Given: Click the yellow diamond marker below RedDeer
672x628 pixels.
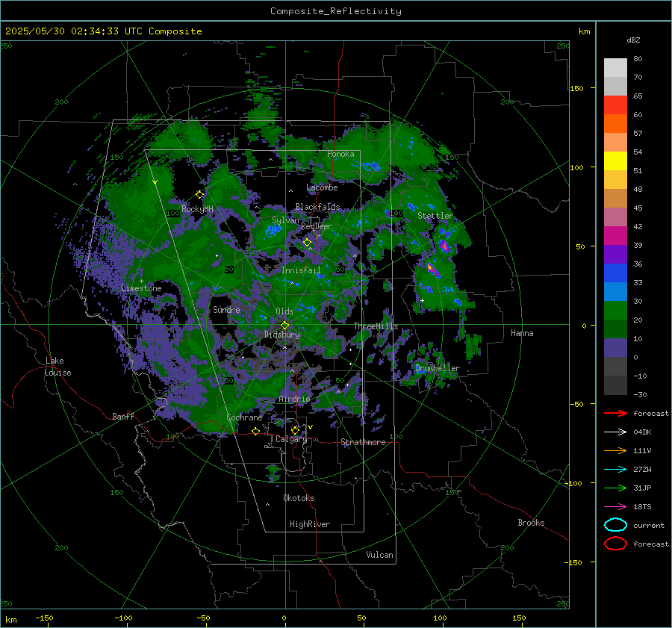Looking at the screenshot, I should tap(308, 243).
